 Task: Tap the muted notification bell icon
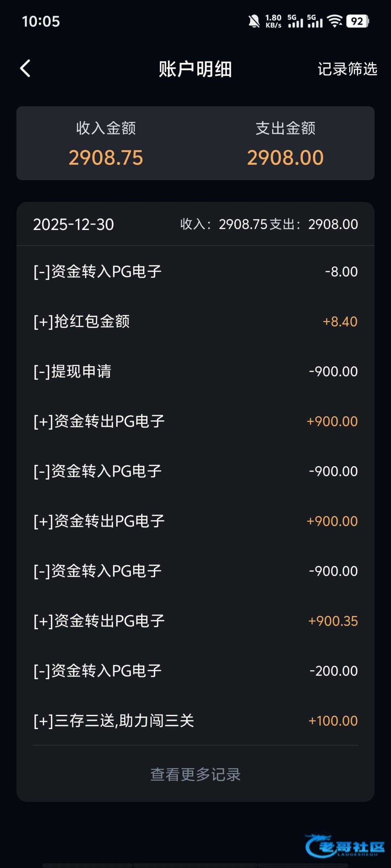254,21
